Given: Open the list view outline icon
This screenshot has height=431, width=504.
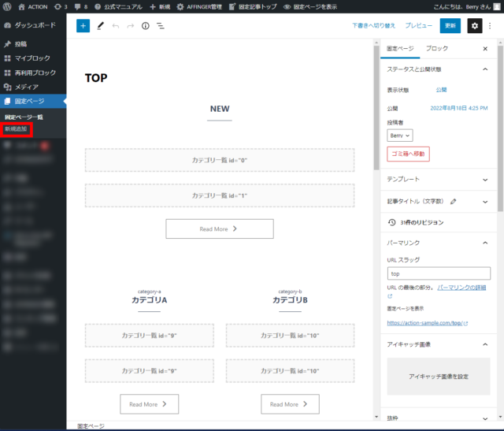Looking at the screenshot, I should pyautogui.click(x=161, y=26).
